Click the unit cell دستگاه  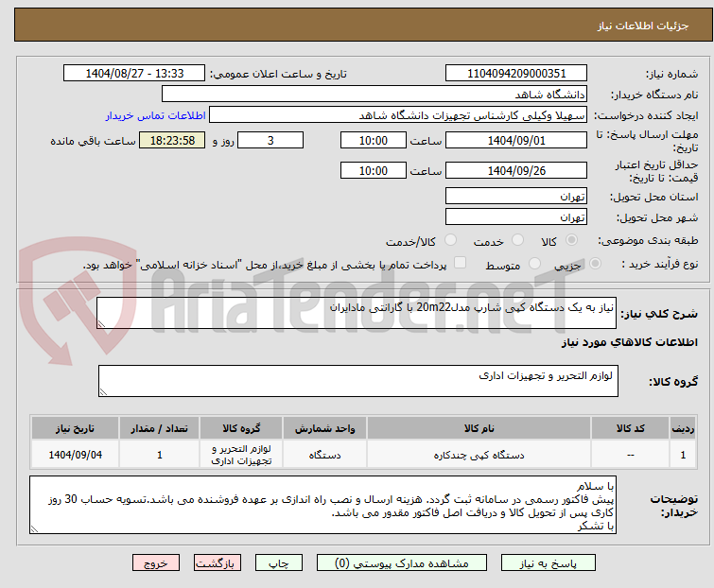324,455
